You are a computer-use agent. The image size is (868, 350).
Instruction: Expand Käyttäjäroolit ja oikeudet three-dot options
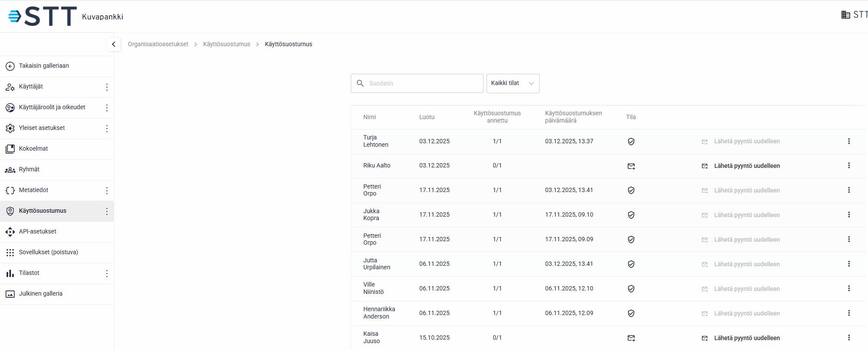(107, 107)
